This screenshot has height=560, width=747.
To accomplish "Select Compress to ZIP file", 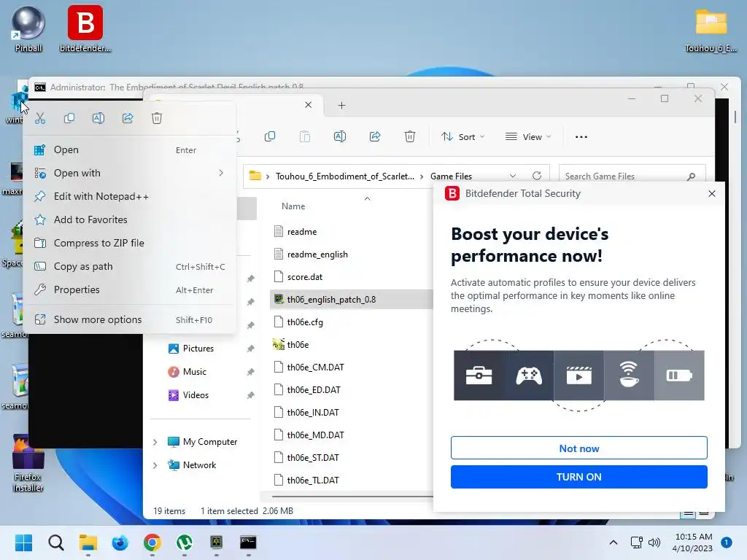I will pos(130,244).
